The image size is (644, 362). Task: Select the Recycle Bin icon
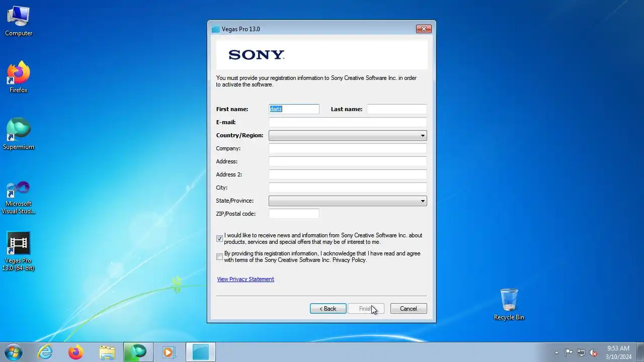pos(509,304)
